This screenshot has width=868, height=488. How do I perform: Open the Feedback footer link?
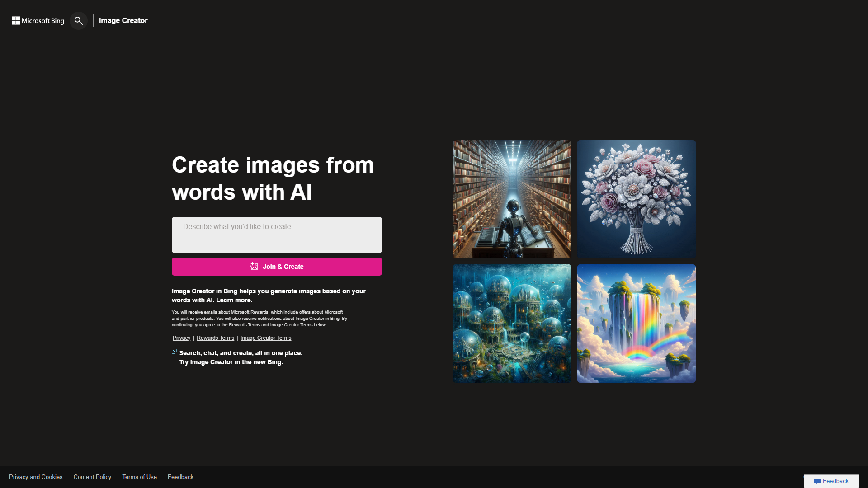(180, 477)
